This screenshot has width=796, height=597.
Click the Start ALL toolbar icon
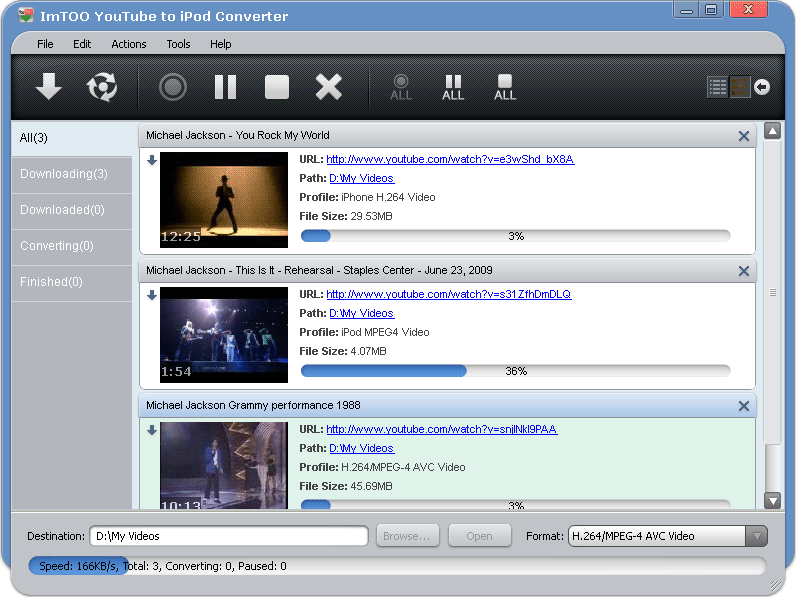coord(401,87)
